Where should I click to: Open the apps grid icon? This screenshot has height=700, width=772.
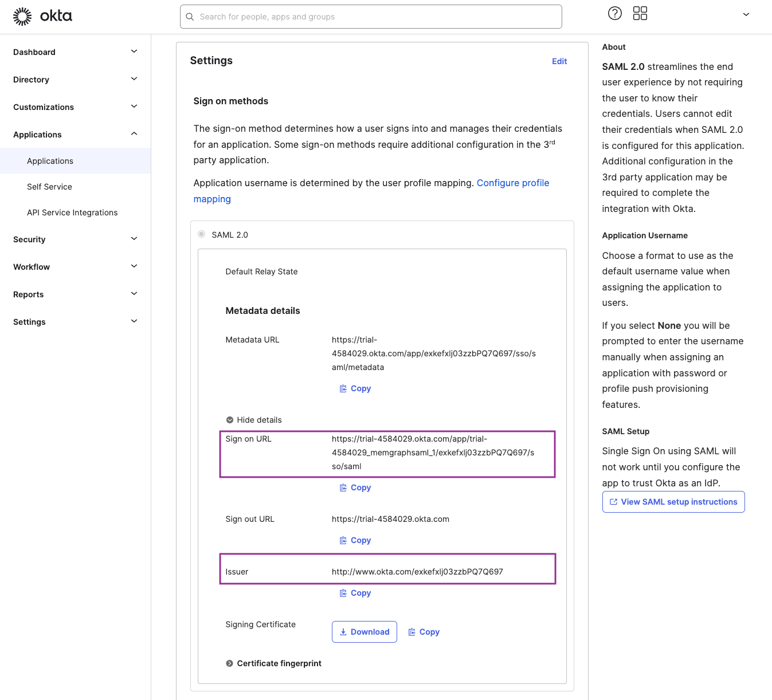point(640,13)
